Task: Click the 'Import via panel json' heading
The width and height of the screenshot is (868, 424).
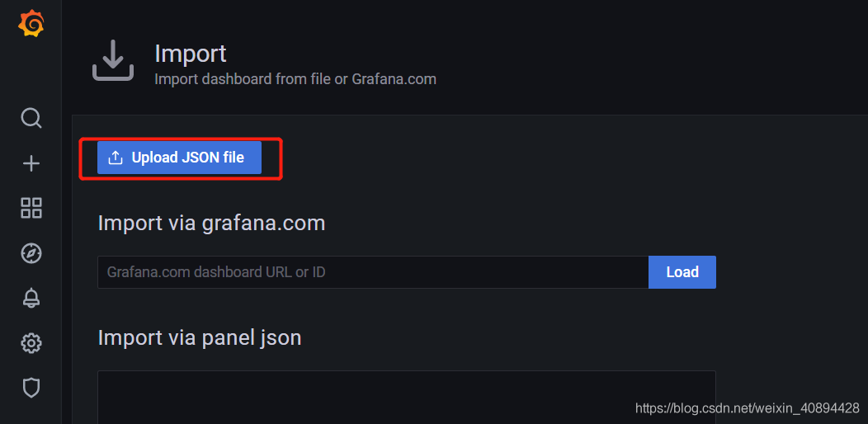Action: tap(200, 337)
